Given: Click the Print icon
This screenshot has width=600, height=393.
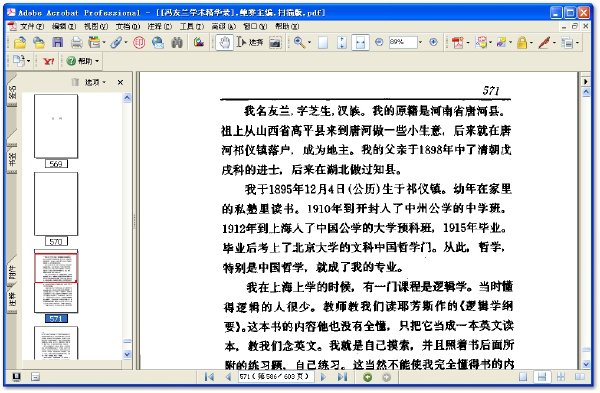Looking at the screenshot, I should (x=77, y=42).
